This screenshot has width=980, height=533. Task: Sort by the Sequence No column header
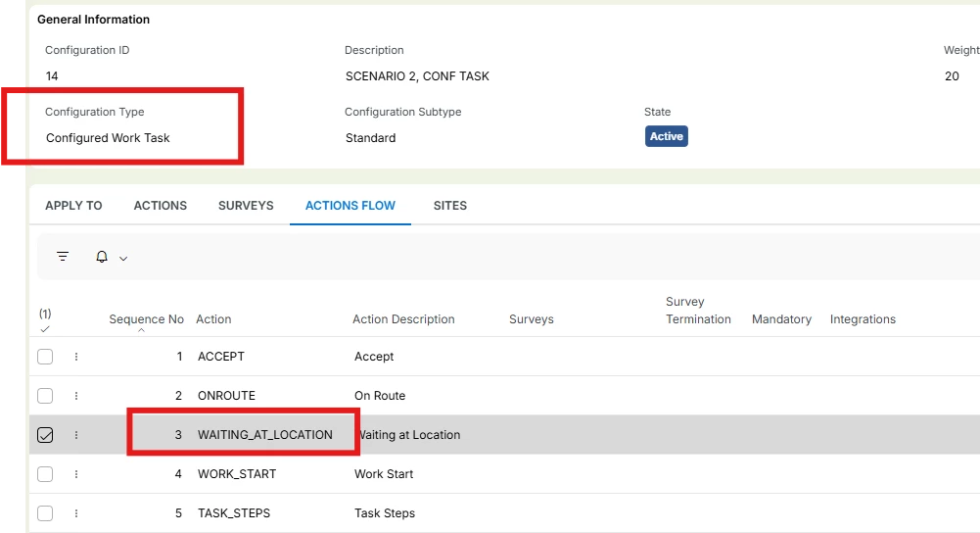(146, 319)
